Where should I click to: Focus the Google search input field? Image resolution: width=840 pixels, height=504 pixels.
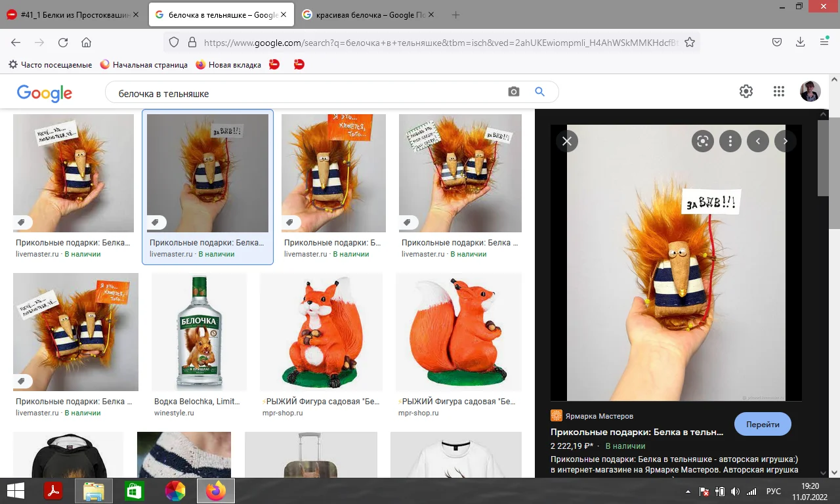click(308, 93)
